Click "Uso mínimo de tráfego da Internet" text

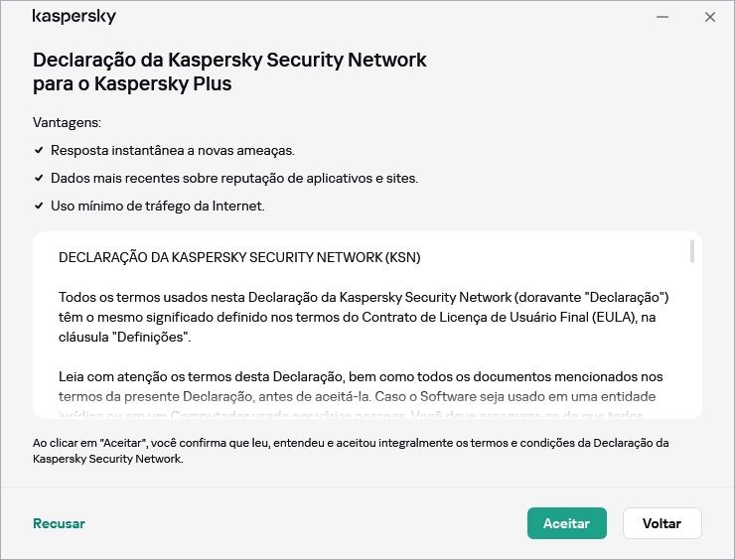157,207
